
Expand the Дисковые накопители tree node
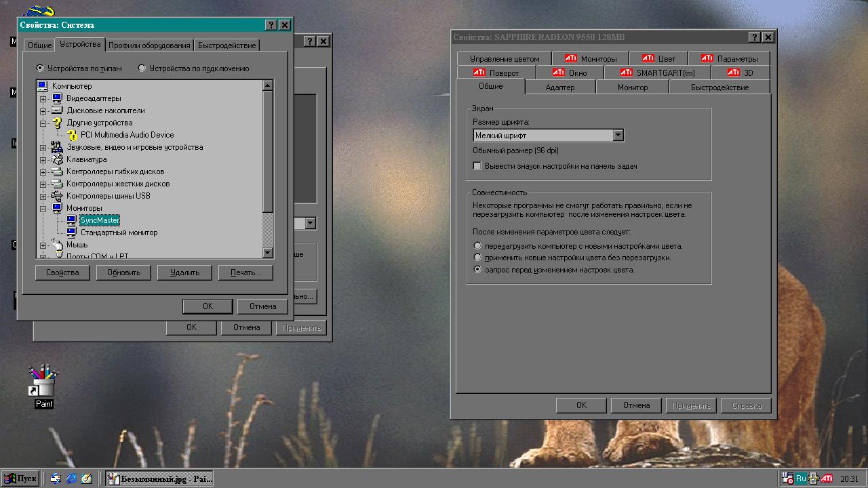point(43,111)
